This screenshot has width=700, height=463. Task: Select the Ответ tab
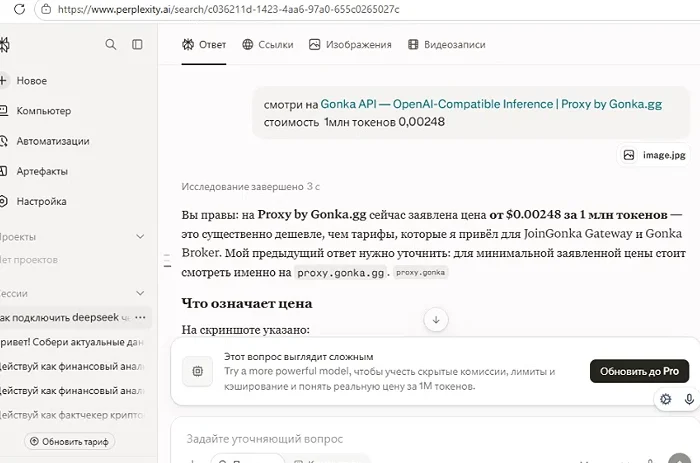[204, 45]
